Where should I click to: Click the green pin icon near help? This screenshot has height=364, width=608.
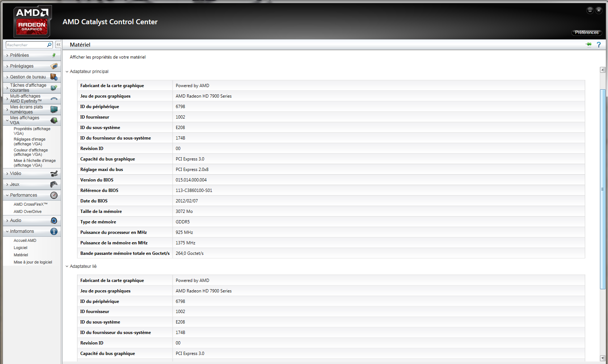[x=589, y=44]
